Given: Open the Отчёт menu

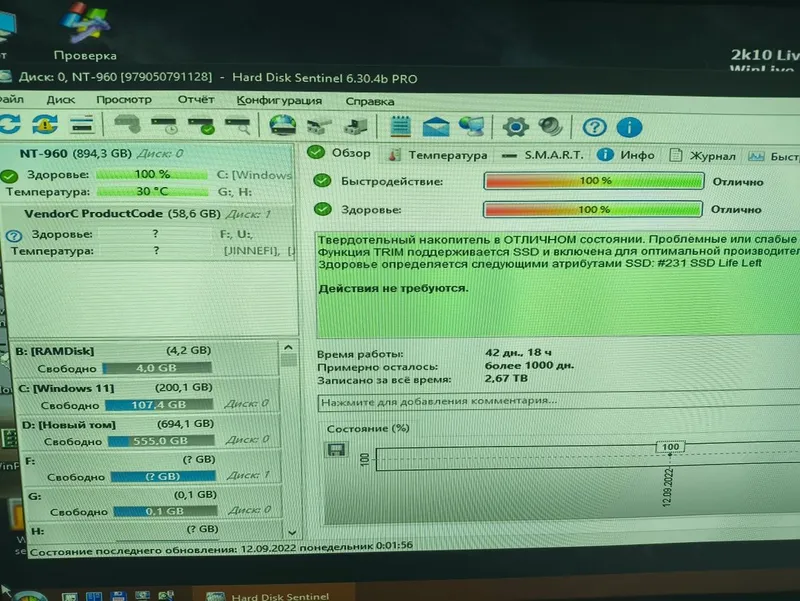Looking at the screenshot, I should [x=196, y=99].
